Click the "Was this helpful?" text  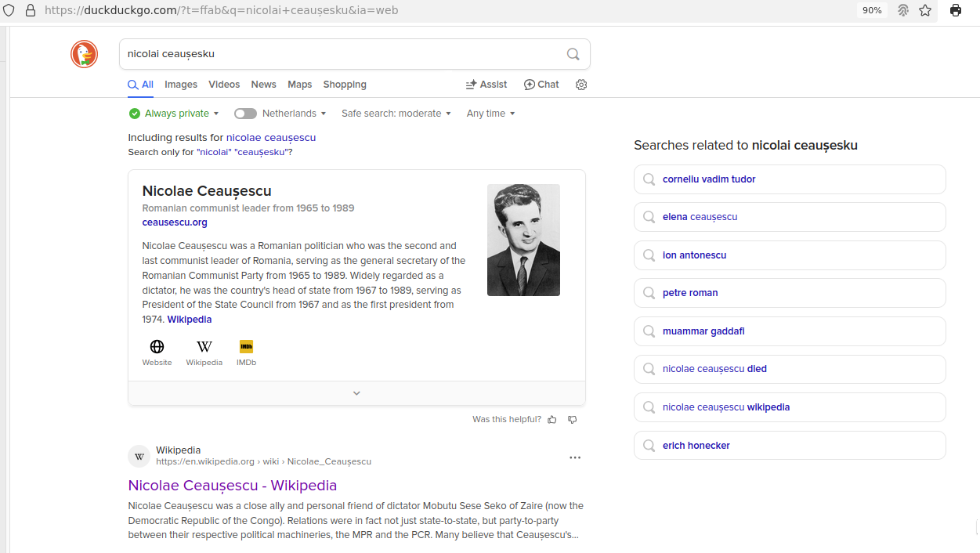(507, 419)
